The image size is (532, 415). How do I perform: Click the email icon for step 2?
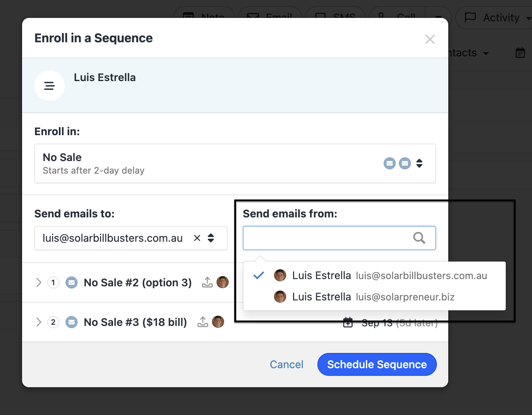point(72,322)
